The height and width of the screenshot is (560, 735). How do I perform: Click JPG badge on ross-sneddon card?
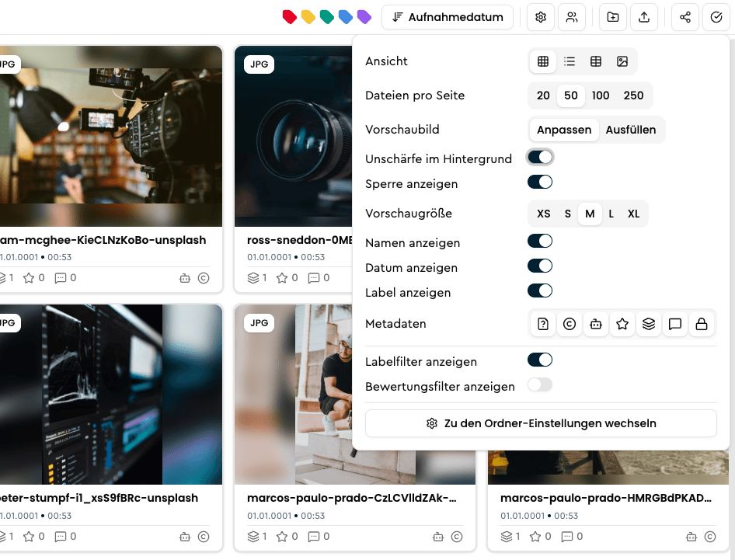pos(260,64)
